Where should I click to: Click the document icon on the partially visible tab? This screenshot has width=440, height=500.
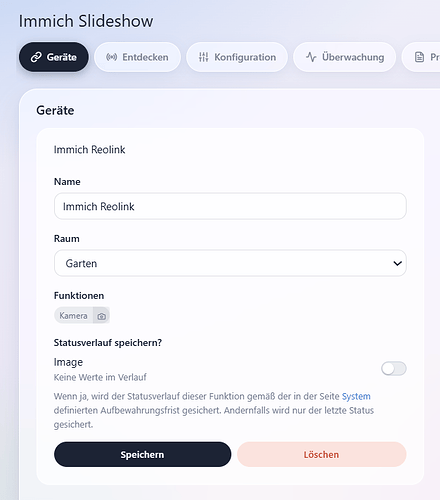[419, 57]
